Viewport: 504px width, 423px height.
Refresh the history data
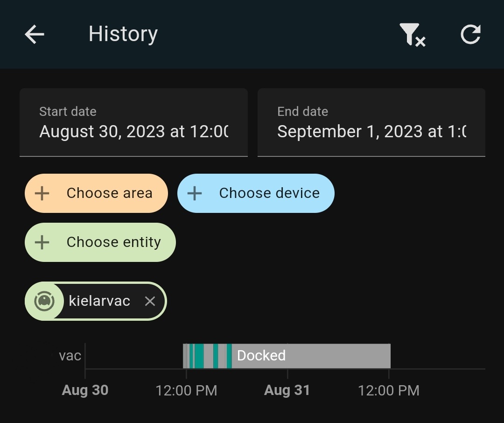(x=470, y=34)
